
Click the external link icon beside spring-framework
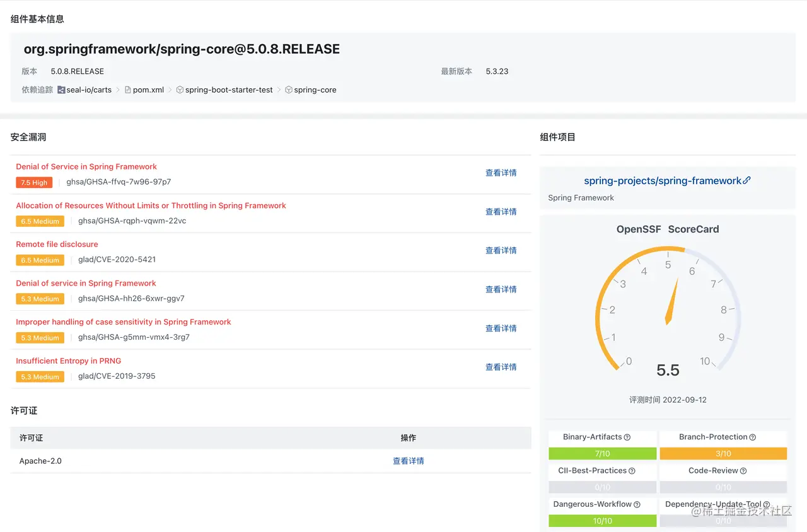[x=747, y=180]
